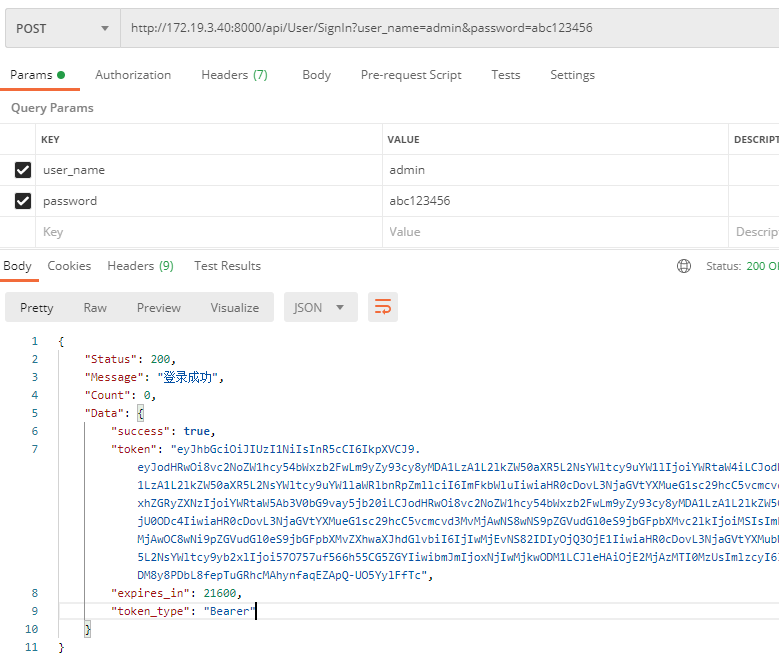
Task: Open the Pre-request Script tab
Action: (411, 75)
